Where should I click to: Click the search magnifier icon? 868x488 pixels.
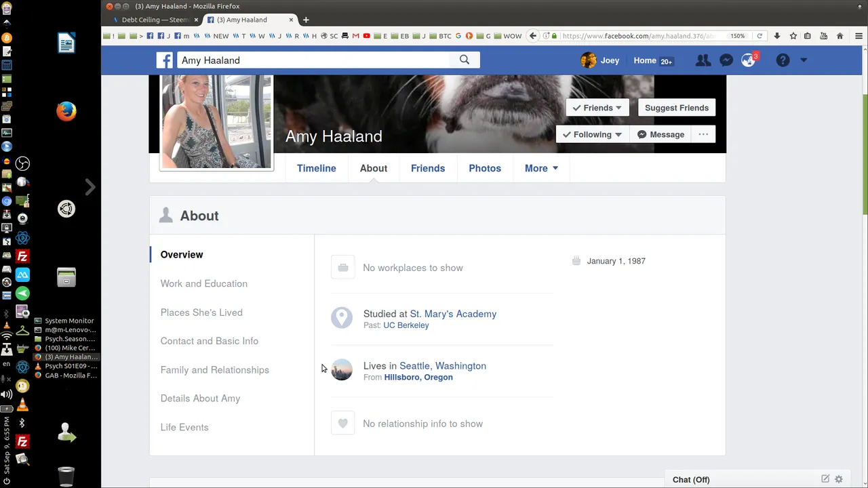point(465,60)
